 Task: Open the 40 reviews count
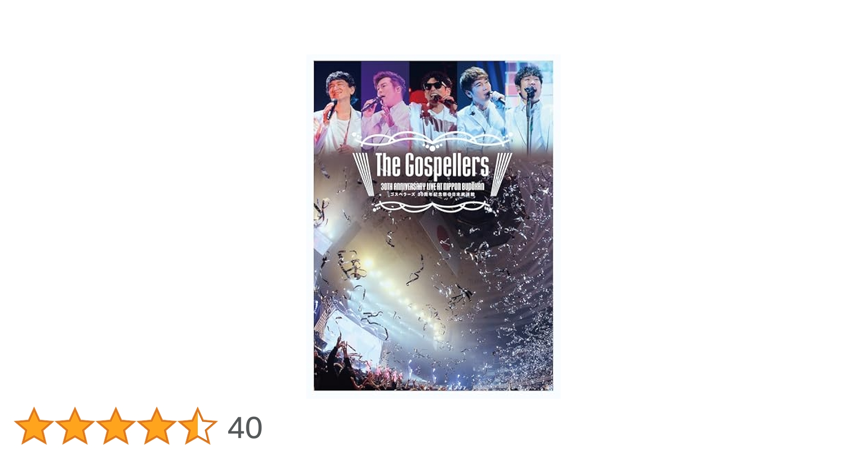tap(245, 428)
